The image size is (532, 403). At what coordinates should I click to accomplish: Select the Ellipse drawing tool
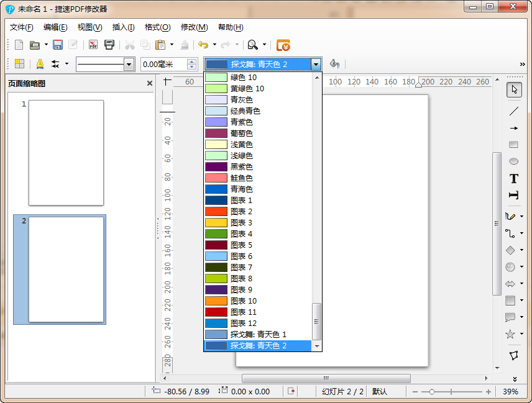tap(513, 161)
